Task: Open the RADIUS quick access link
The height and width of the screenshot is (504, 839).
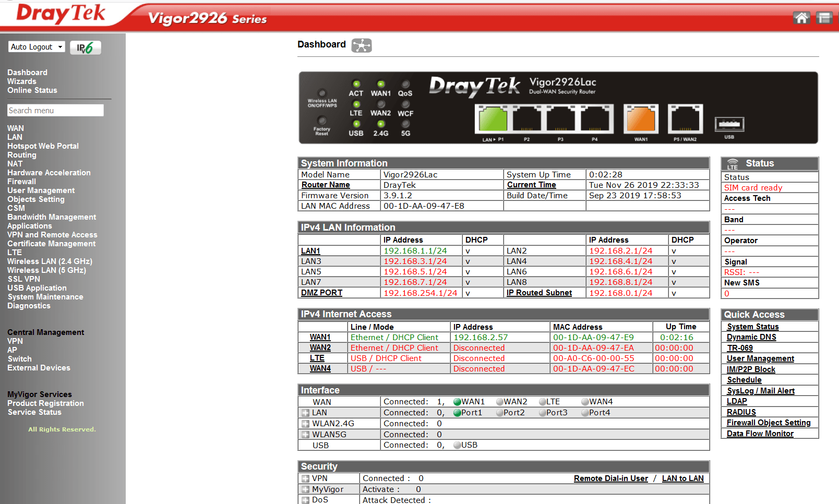Action: tap(741, 412)
